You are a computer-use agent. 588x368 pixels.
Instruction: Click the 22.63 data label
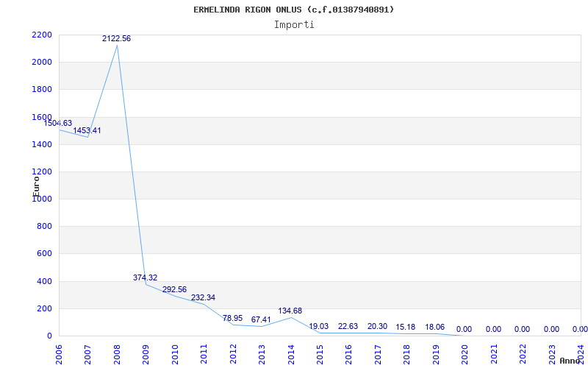pos(348,326)
